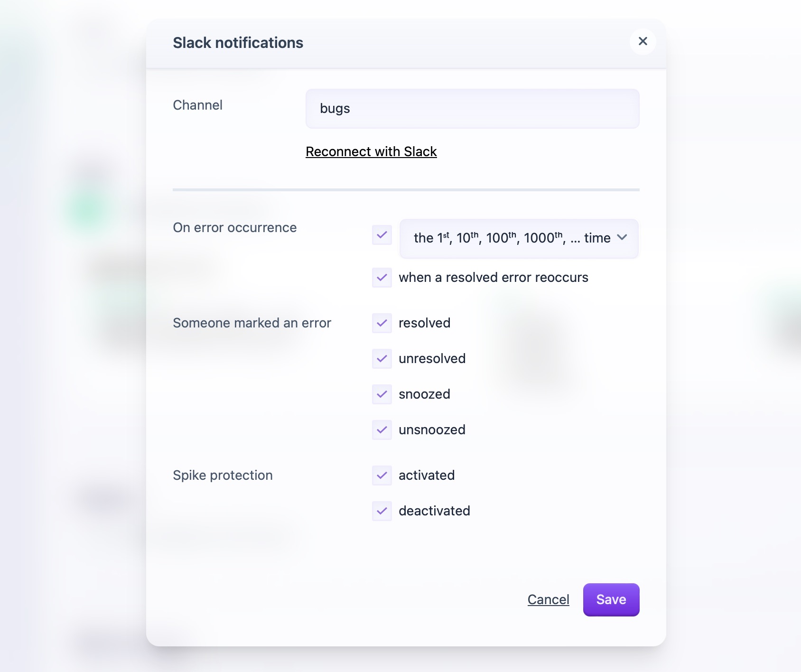Select the "the 1st, 10th, 100th, 1000th, ... time" selector

519,239
